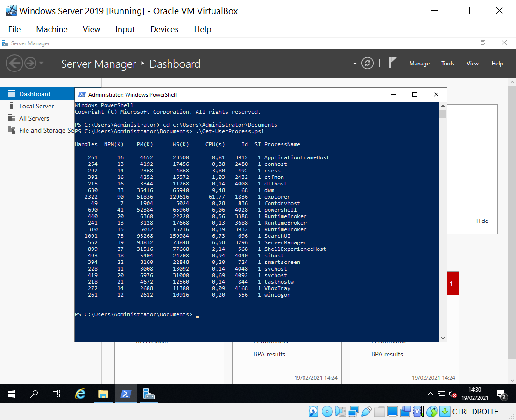Viewport: 516px width, 420px height.
Task: Open the Tools menu in Server Manager
Action: (447, 64)
